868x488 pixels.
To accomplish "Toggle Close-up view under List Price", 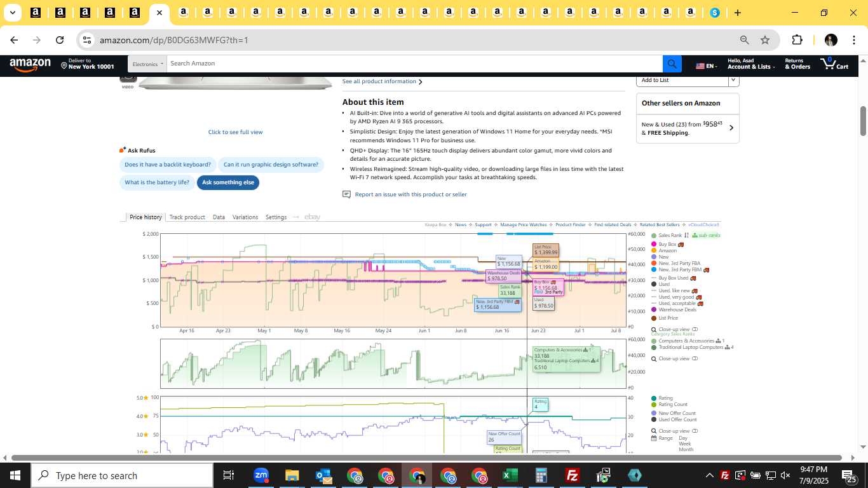I will click(674, 329).
